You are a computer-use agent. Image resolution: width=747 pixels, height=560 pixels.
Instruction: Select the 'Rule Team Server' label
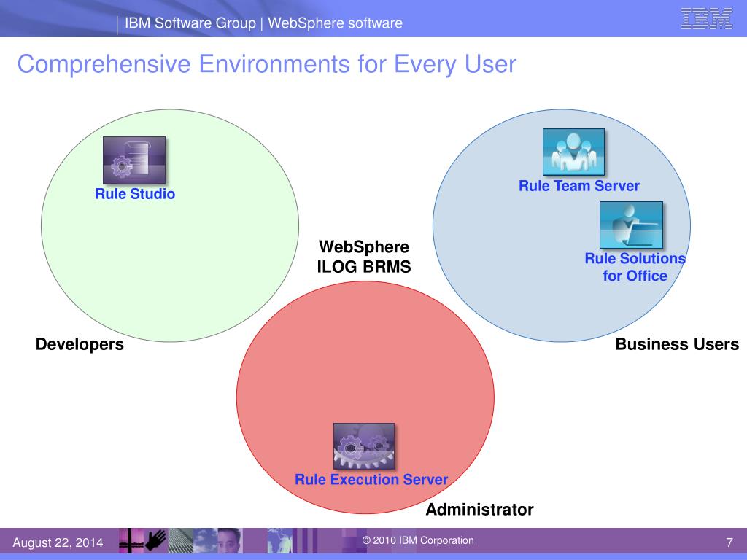click(578, 186)
